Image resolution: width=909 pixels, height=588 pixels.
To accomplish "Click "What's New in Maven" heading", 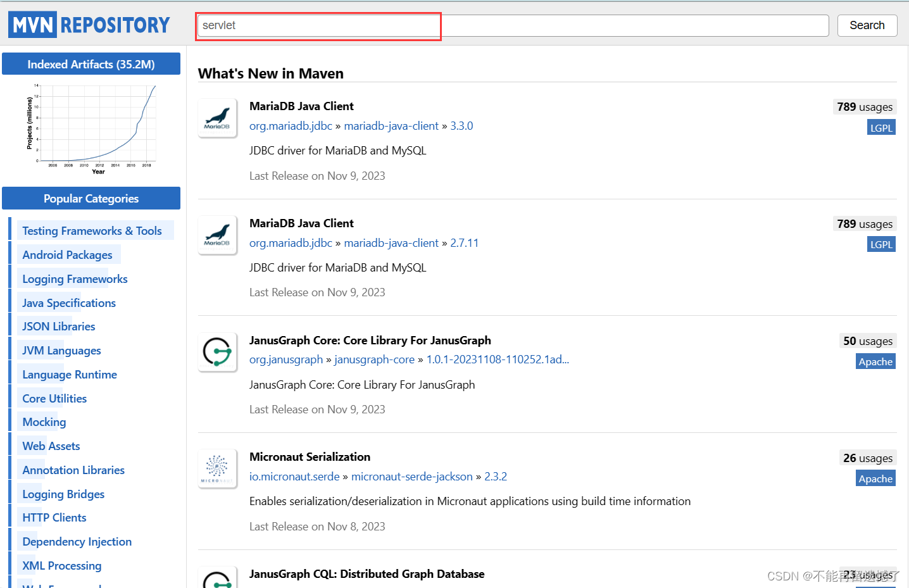I will click(x=270, y=73).
